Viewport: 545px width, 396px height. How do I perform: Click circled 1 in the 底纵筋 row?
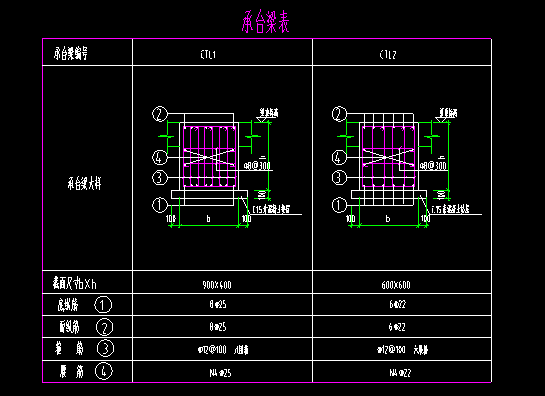[103, 305]
